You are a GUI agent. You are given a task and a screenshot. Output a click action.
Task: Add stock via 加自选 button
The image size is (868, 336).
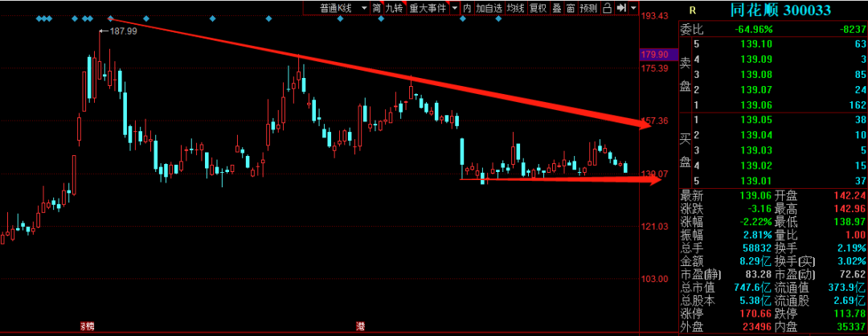489,8
